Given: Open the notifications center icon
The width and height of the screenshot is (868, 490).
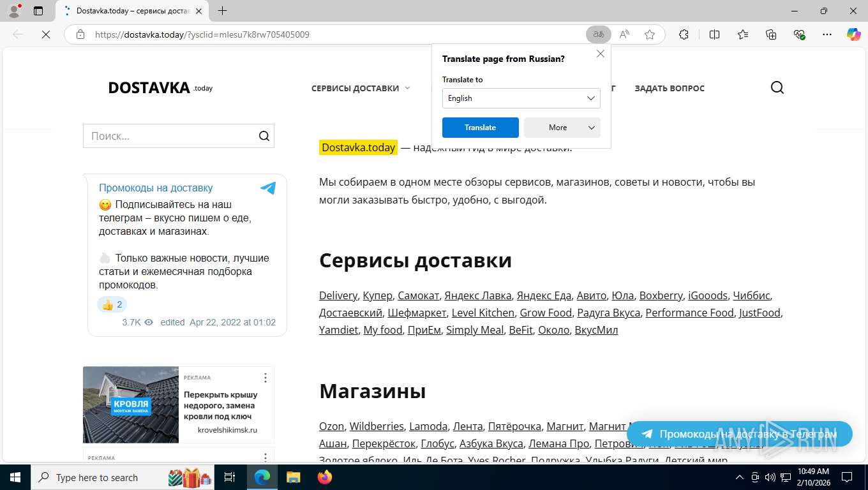Looking at the screenshot, I should (846, 477).
